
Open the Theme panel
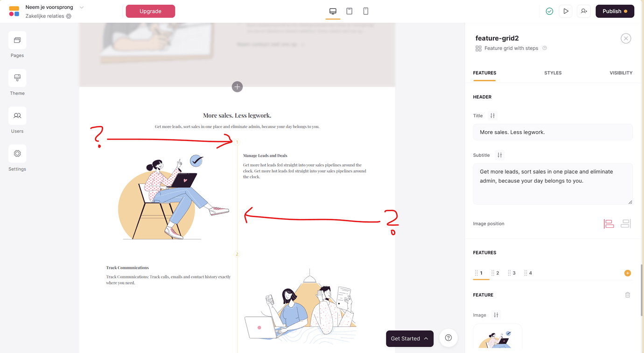pyautogui.click(x=17, y=78)
